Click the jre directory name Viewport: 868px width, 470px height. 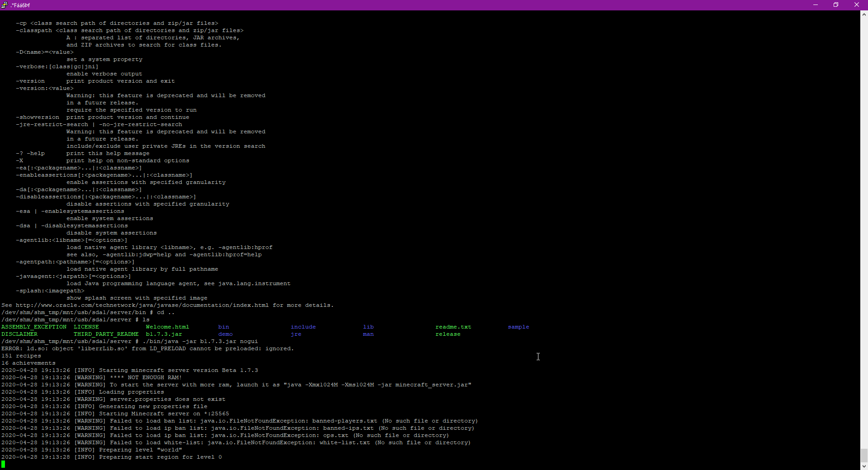(296, 334)
